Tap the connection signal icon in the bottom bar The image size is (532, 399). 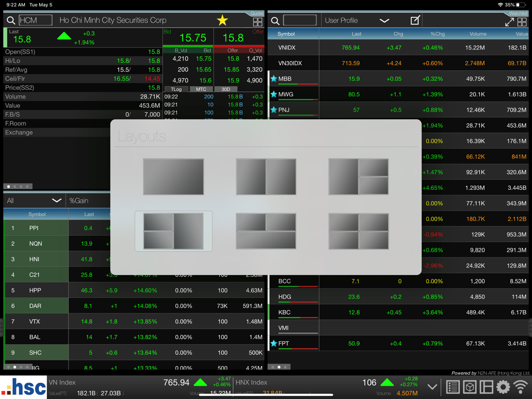pyautogui.click(x=520, y=387)
